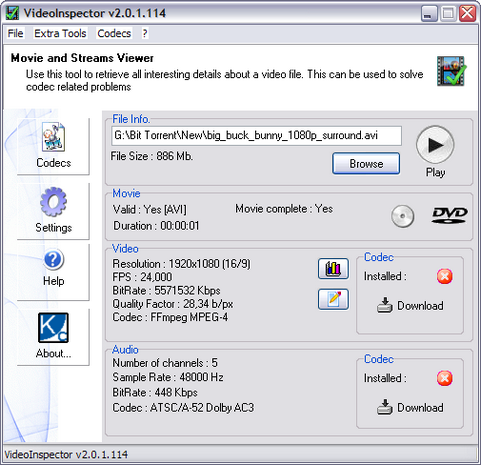Open the bitrate graph chart icon
Image resolution: width=481 pixels, height=465 pixels.
(333, 268)
